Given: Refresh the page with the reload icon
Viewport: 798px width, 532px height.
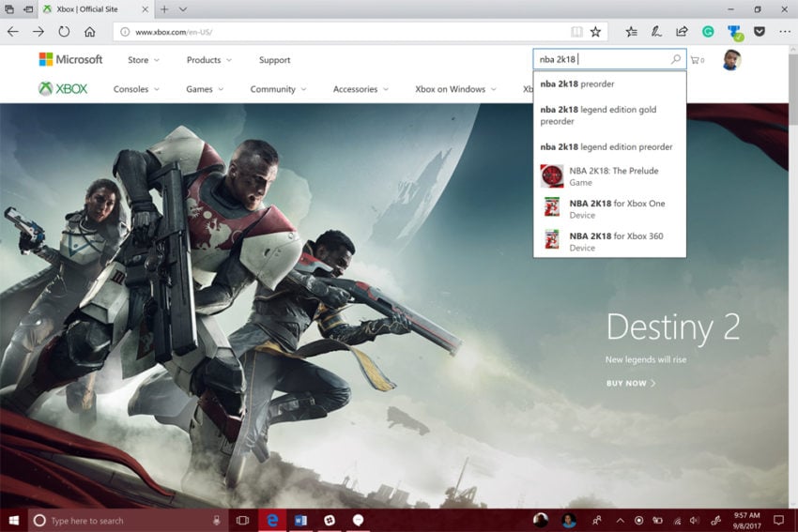Looking at the screenshot, I should tap(64, 32).
